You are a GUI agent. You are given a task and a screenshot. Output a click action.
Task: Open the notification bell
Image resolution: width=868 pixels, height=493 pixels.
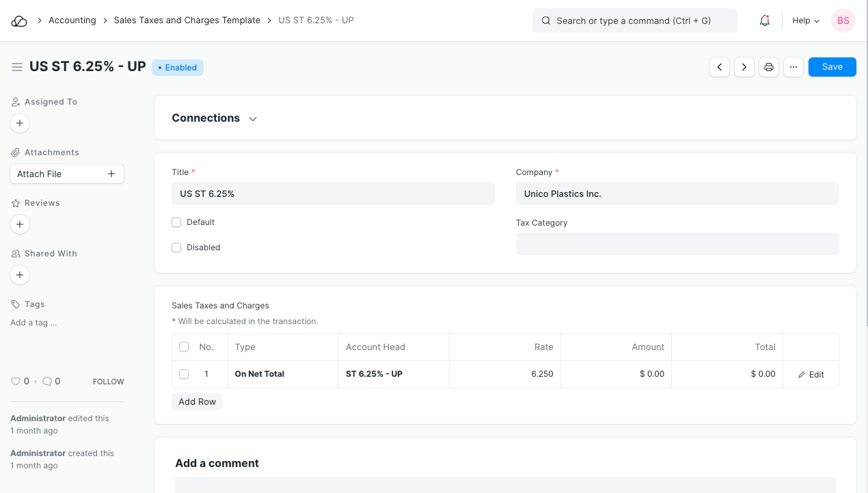point(764,21)
